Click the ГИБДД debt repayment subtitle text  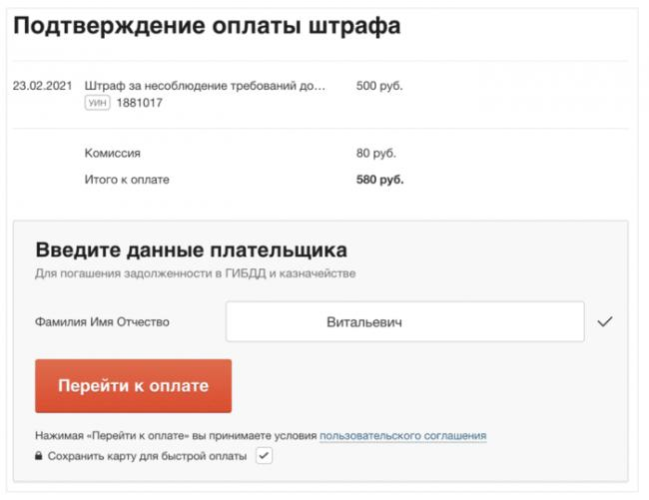[x=195, y=272]
